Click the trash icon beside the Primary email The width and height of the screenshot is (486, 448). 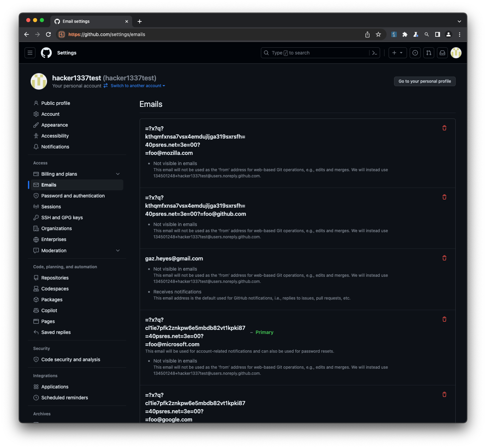click(x=444, y=319)
